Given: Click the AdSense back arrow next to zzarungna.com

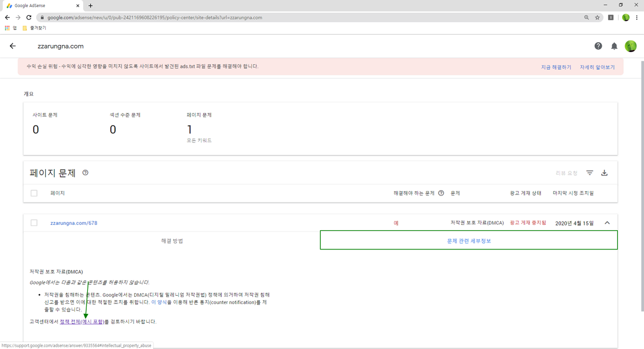Looking at the screenshot, I should tap(13, 46).
